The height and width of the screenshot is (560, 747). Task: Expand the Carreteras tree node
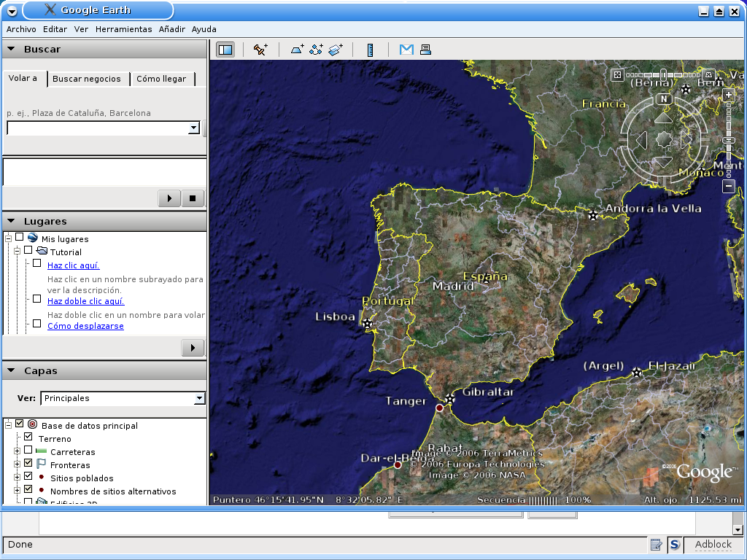tap(17, 451)
